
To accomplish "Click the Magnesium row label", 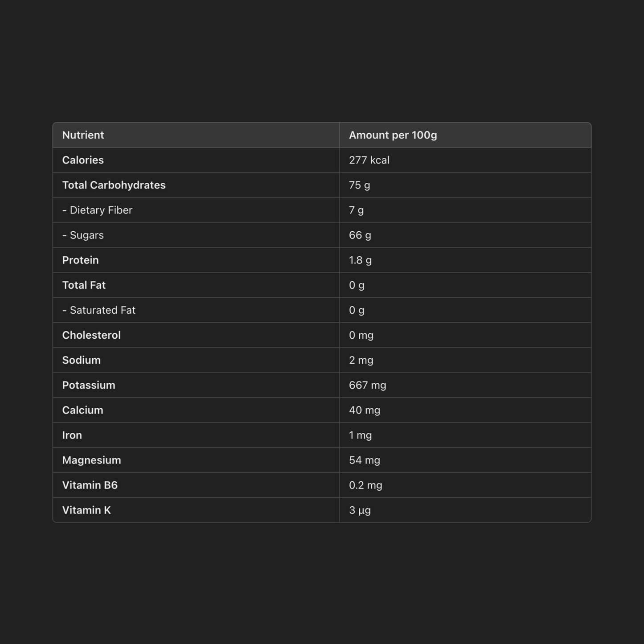I will pyautogui.click(x=91, y=459).
